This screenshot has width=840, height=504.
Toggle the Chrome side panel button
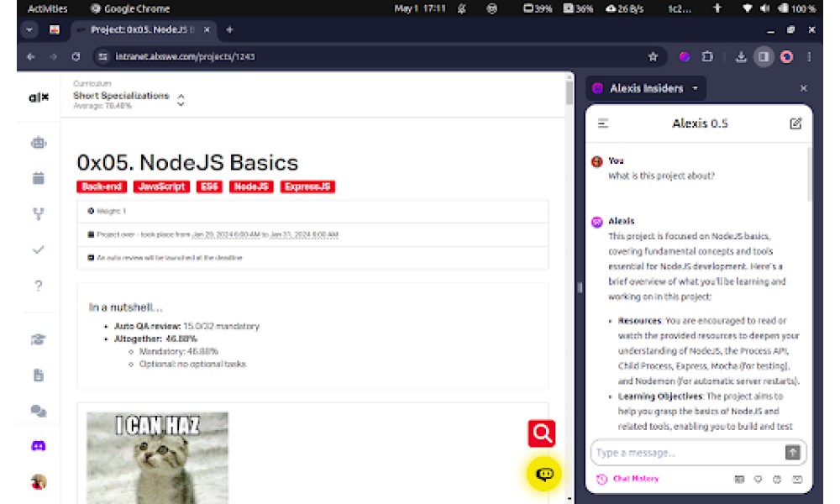click(764, 57)
